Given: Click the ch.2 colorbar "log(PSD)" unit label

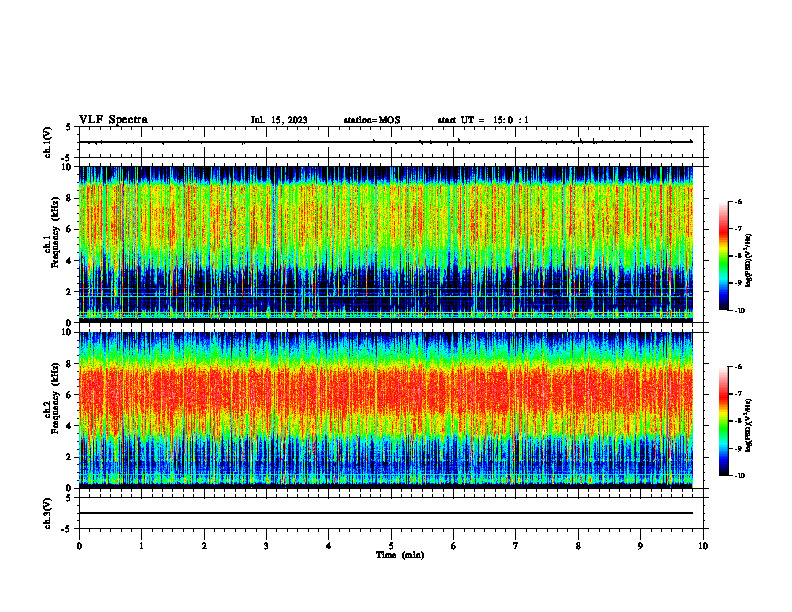Looking at the screenshot, I should (749, 425).
